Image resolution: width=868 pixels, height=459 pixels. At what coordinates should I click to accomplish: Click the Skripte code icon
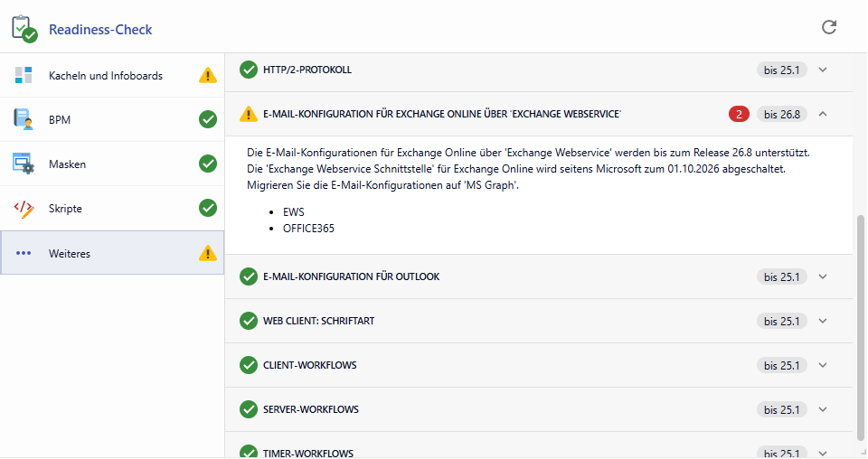click(24, 209)
